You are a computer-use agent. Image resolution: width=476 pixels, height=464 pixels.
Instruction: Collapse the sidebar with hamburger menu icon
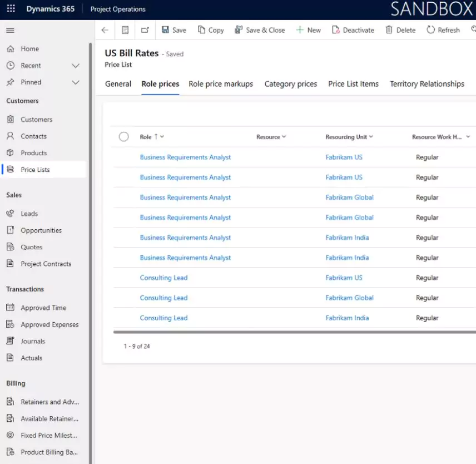click(10, 30)
